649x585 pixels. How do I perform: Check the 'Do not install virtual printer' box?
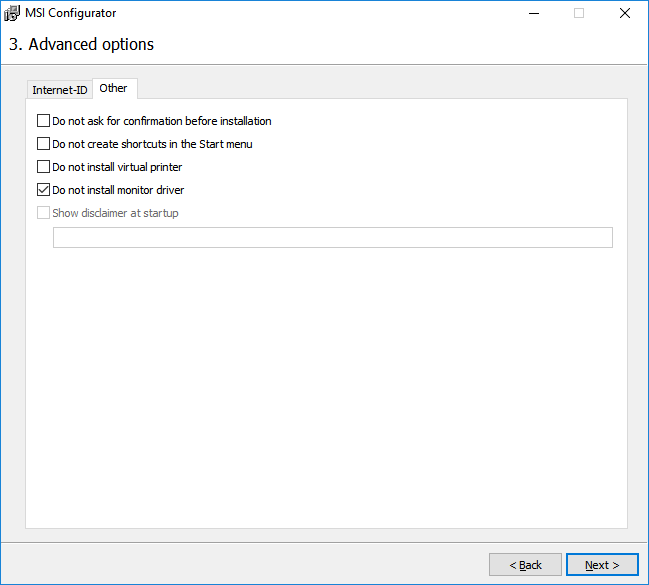(x=43, y=167)
